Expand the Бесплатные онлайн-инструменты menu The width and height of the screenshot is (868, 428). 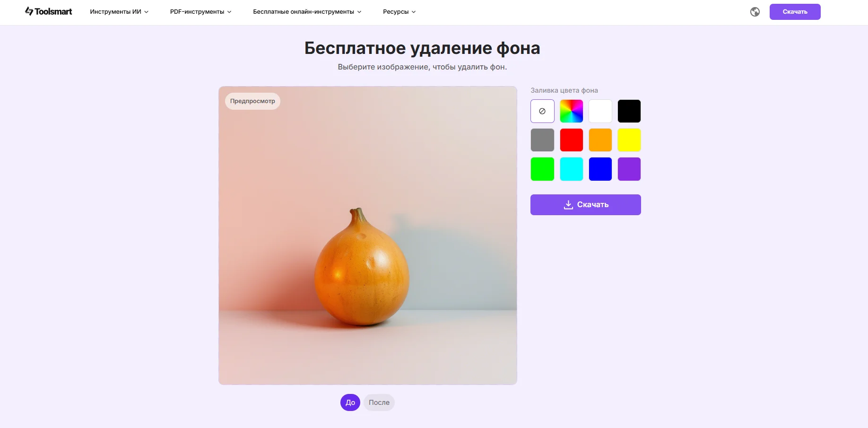tap(307, 12)
